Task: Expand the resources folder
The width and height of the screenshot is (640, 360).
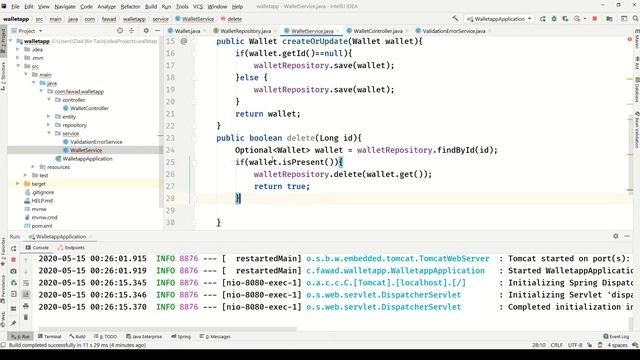Action: click(33, 167)
